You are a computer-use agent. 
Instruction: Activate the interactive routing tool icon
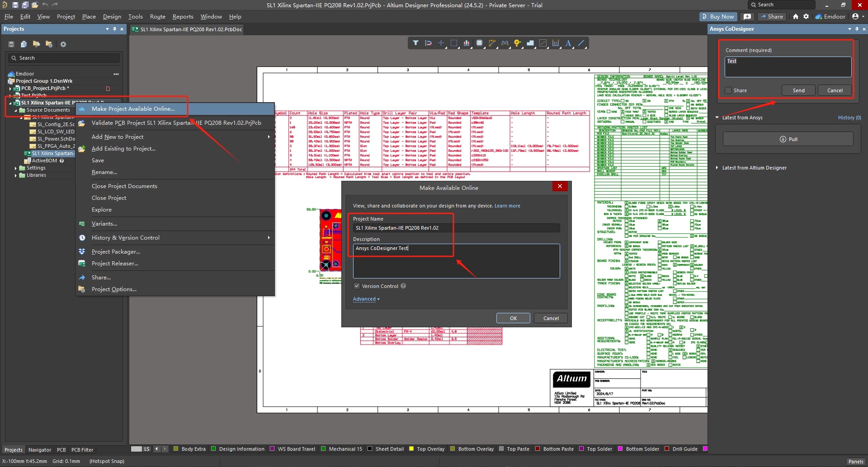coord(492,43)
